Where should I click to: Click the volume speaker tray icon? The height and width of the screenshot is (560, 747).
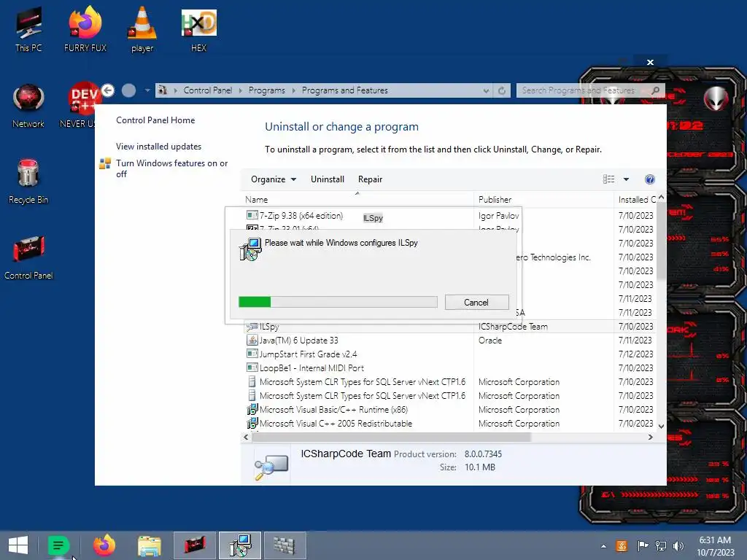(678, 545)
